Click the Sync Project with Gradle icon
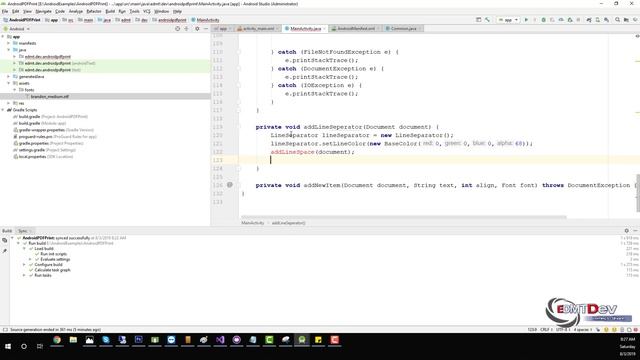 589,20
